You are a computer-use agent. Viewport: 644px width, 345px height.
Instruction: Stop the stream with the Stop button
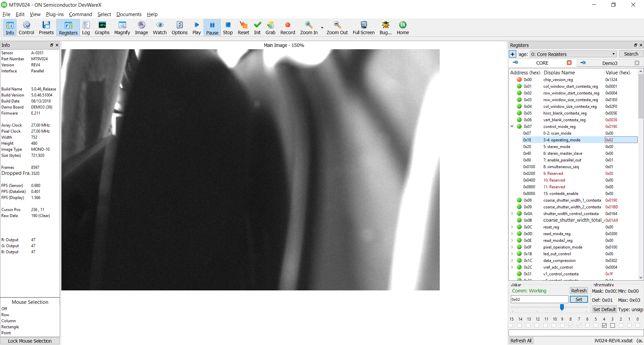(x=228, y=28)
